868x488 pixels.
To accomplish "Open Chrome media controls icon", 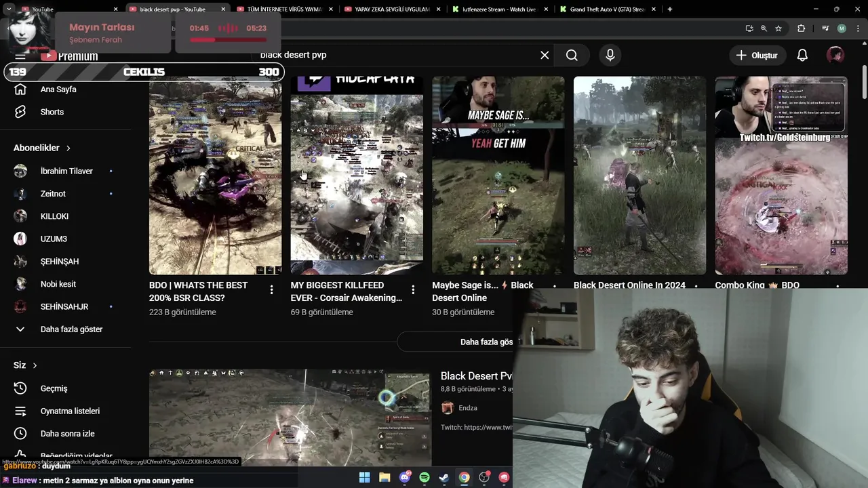I will 825,28.
